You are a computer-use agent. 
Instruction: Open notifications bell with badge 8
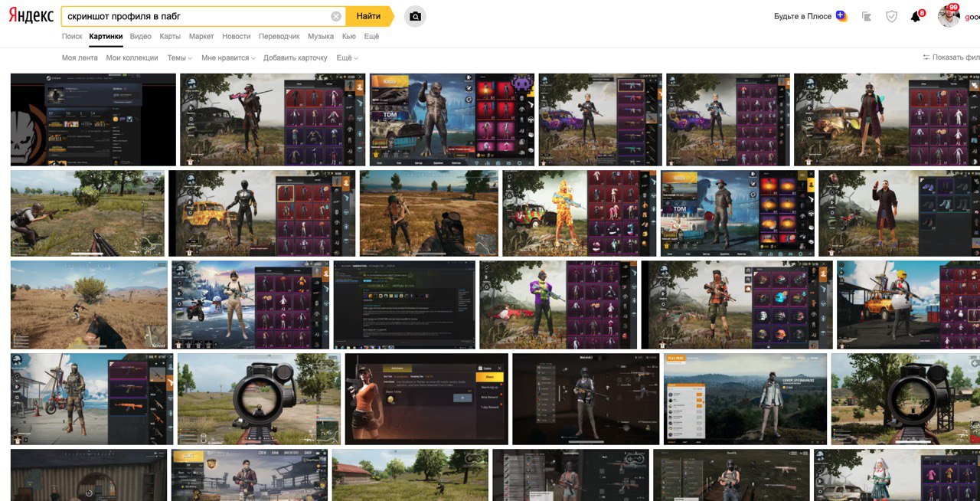pos(916,16)
